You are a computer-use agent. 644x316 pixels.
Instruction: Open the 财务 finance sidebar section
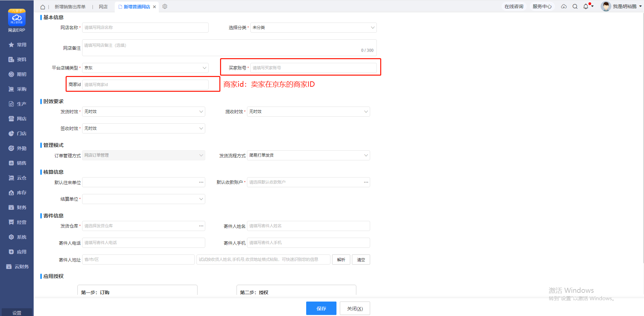tap(17, 207)
